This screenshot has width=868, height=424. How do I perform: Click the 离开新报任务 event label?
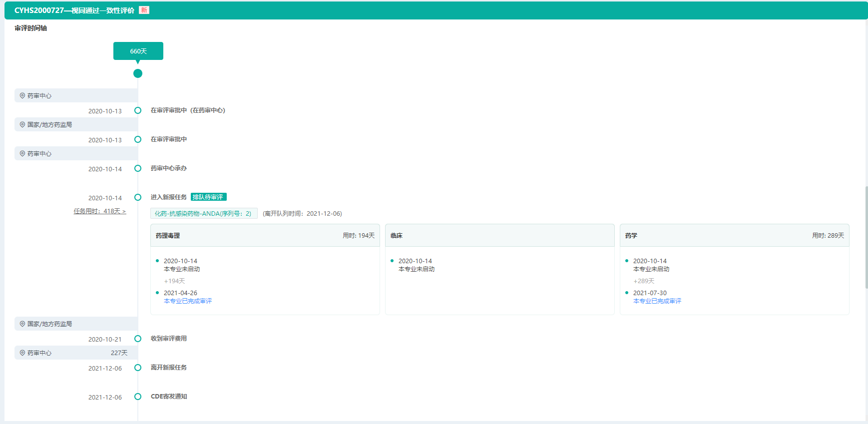pyautogui.click(x=169, y=368)
